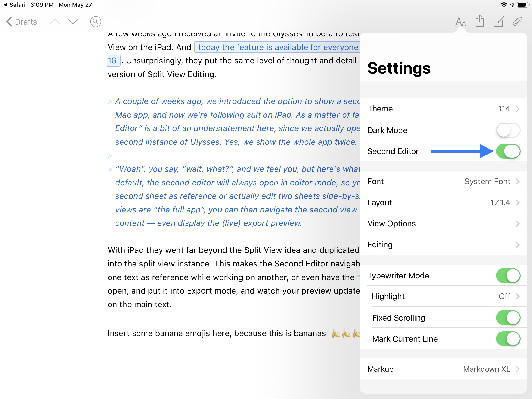Toggle the Fixed Scrolling switch

point(508,318)
